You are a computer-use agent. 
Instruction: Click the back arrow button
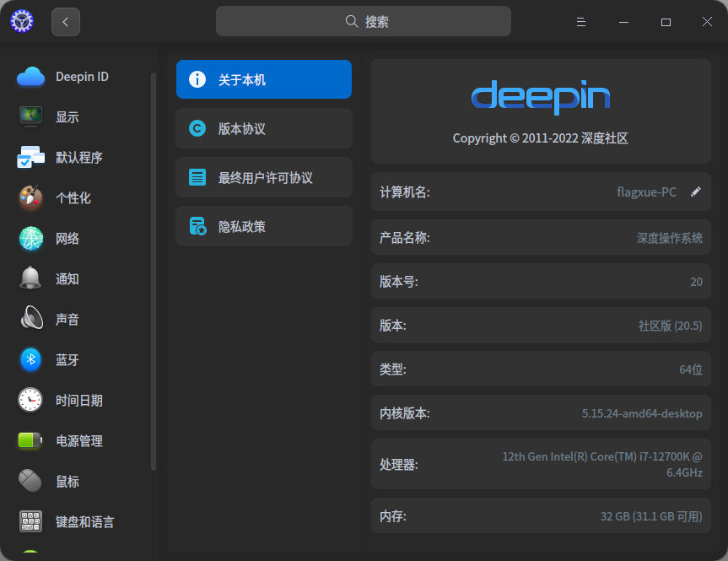point(66,22)
